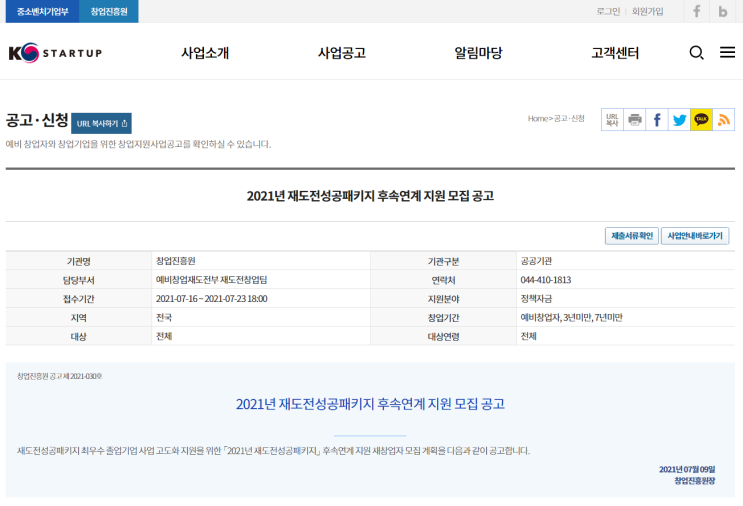Click the 기관명 value 창업진흥원

click(175, 261)
